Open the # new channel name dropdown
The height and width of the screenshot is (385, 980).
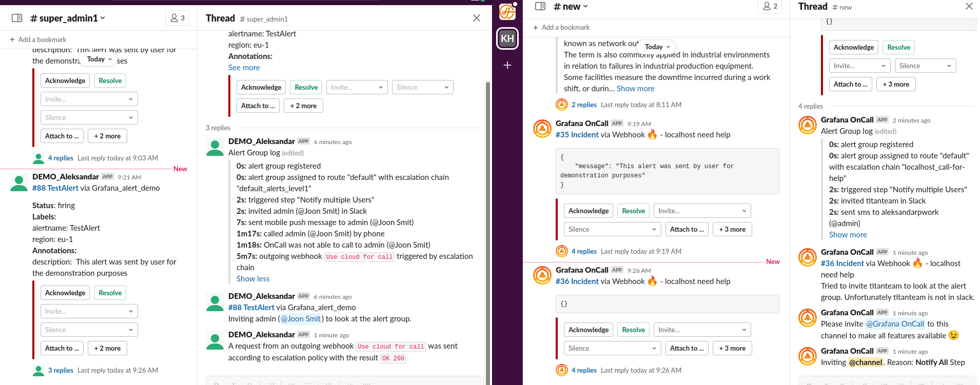(571, 6)
